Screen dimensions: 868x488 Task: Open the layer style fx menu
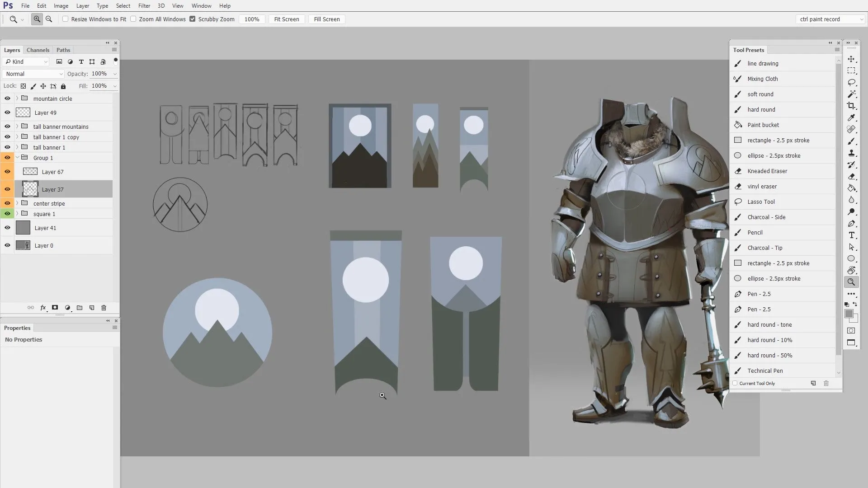[x=43, y=308]
